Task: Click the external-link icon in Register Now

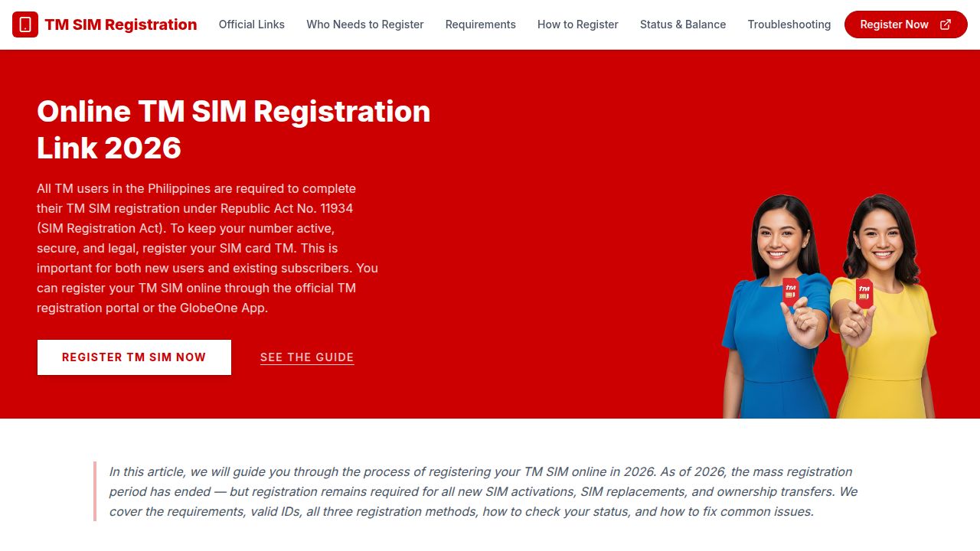Action: 946,24
